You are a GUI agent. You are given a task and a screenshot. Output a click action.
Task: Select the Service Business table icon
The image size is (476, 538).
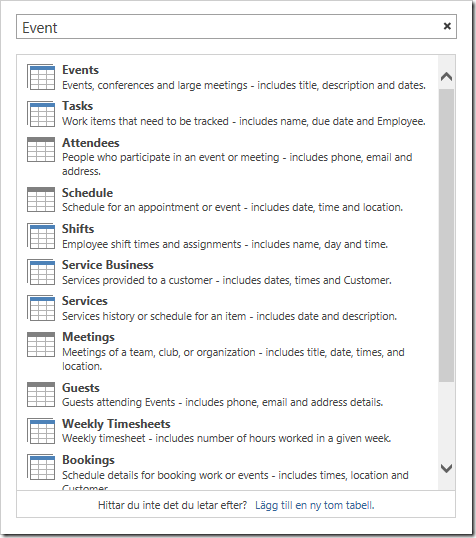pos(41,272)
